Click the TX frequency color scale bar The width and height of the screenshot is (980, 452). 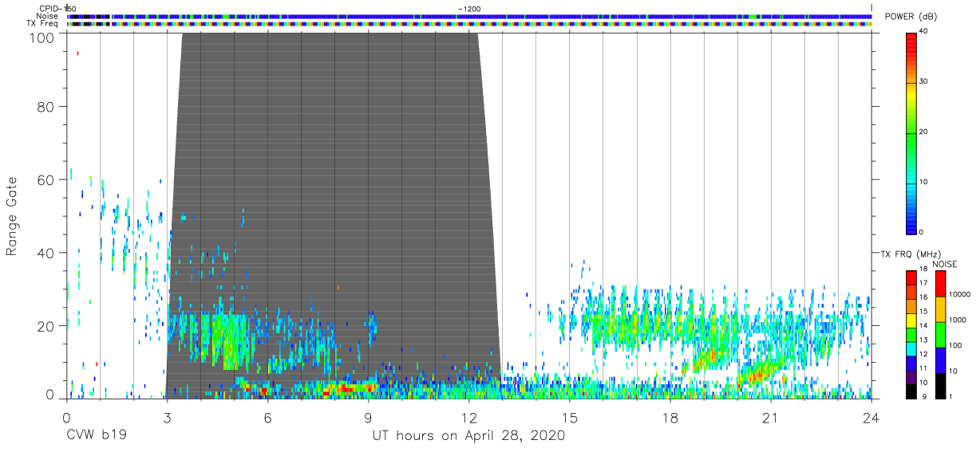click(x=911, y=333)
